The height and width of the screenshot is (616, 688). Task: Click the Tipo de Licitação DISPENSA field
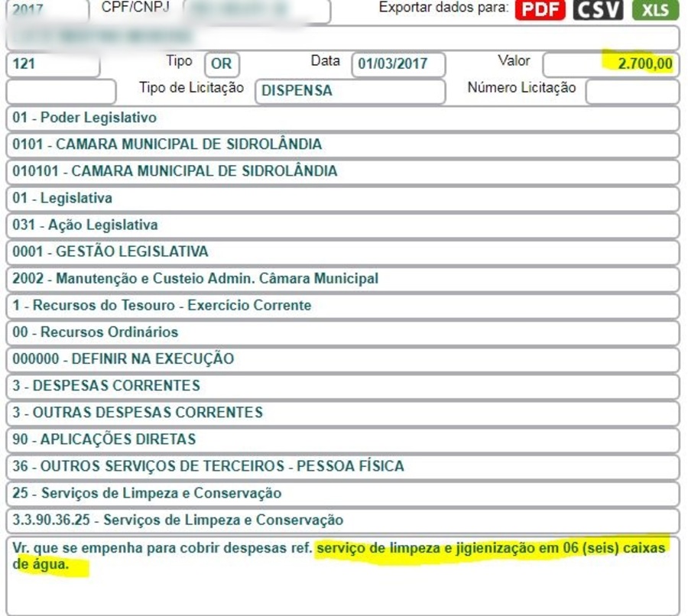(x=349, y=91)
